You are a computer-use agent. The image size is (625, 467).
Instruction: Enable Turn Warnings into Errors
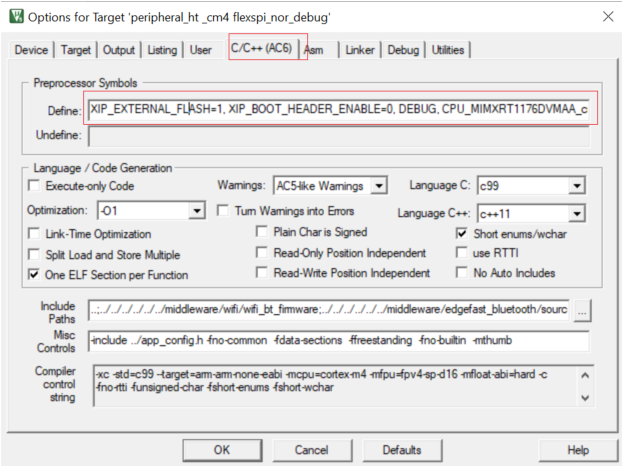tap(225, 211)
